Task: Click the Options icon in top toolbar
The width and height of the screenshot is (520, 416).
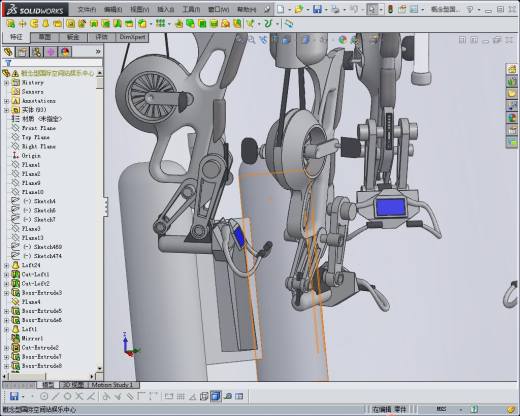Action: [x=414, y=10]
